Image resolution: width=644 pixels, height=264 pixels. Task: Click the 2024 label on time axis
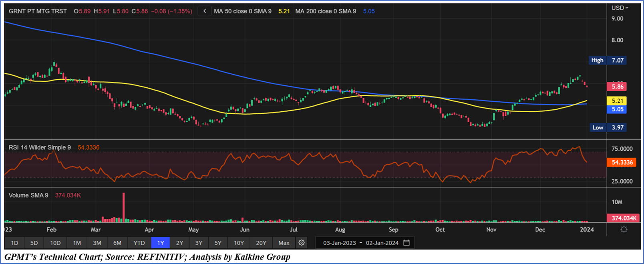point(587,230)
